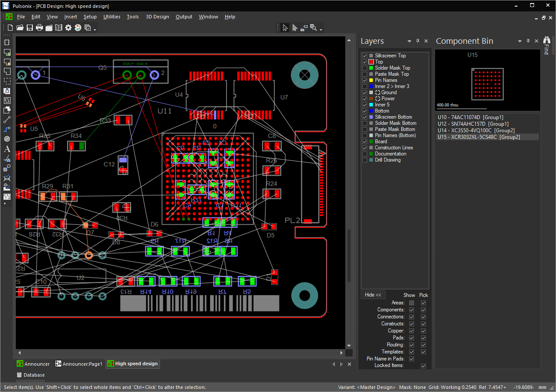Image resolution: width=556 pixels, height=392 pixels.
Task: Click the horizontal scrollbar right arrow
Action: (x=342, y=353)
